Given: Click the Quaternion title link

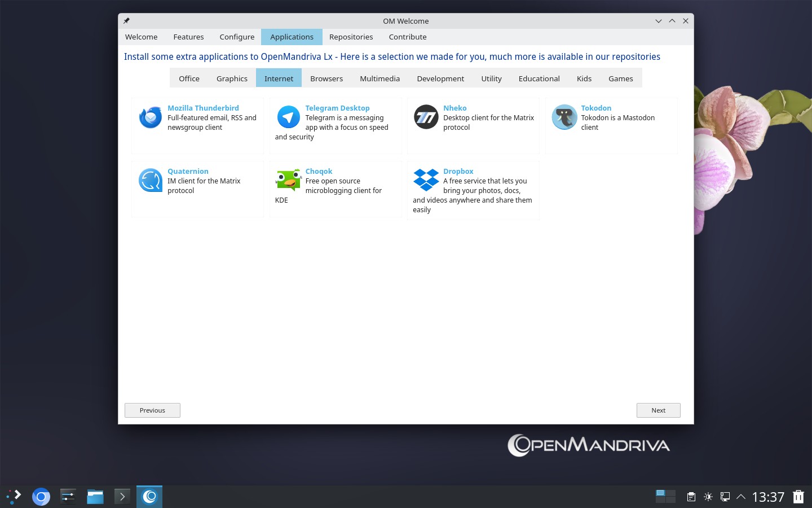Looking at the screenshot, I should [x=188, y=171].
